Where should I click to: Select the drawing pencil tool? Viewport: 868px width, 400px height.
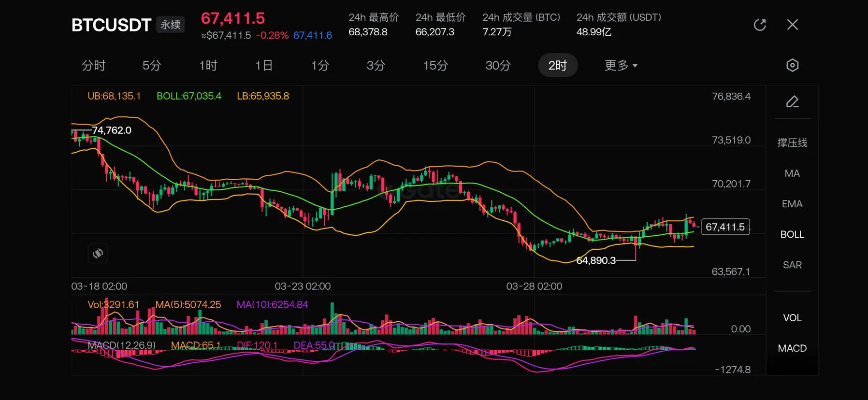[792, 101]
